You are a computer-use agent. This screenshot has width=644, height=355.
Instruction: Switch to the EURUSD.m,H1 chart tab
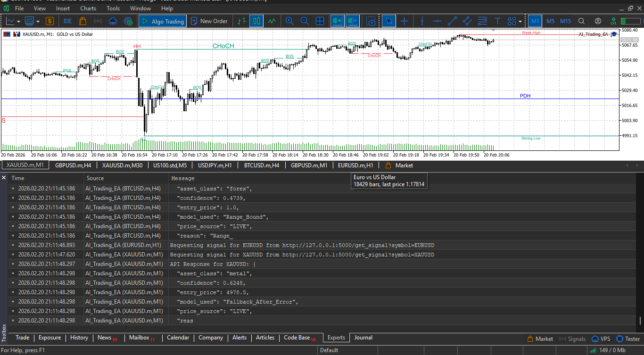point(355,165)
